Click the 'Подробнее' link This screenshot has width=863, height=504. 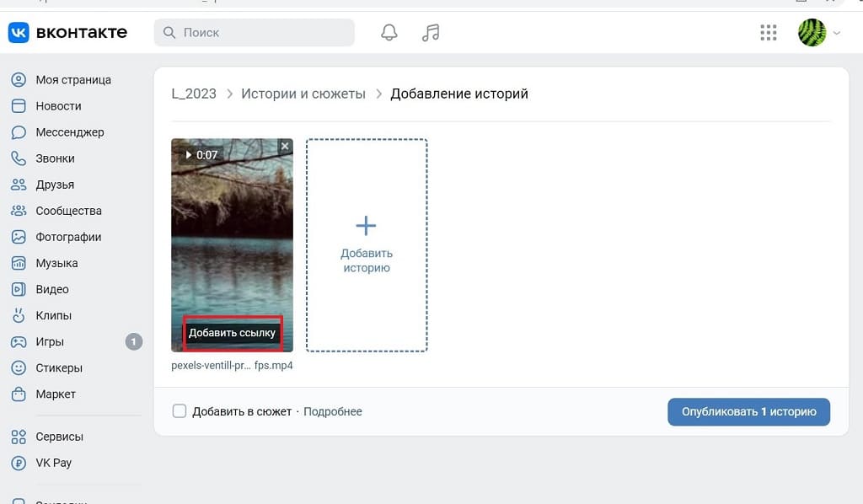[x=333, y=411]
